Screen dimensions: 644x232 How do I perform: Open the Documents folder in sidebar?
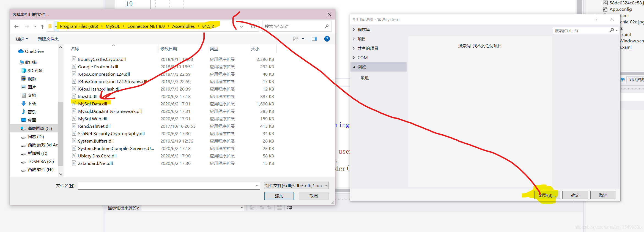point(29,95)
